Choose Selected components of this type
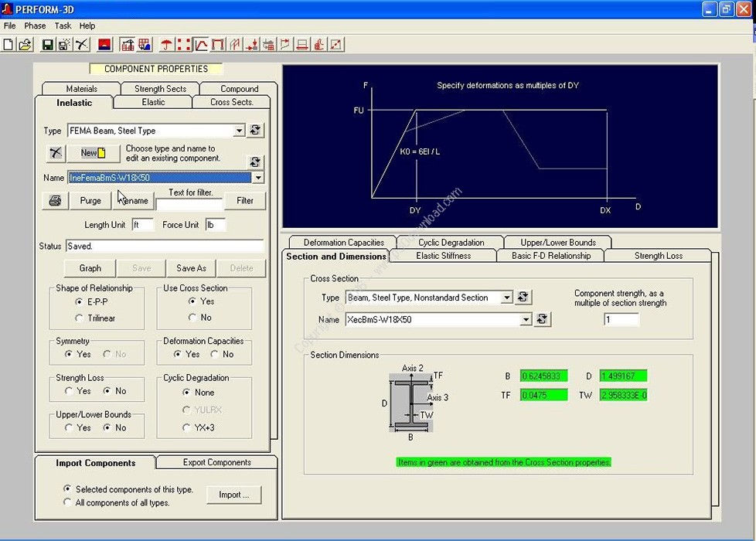 (x=67, y=489)
